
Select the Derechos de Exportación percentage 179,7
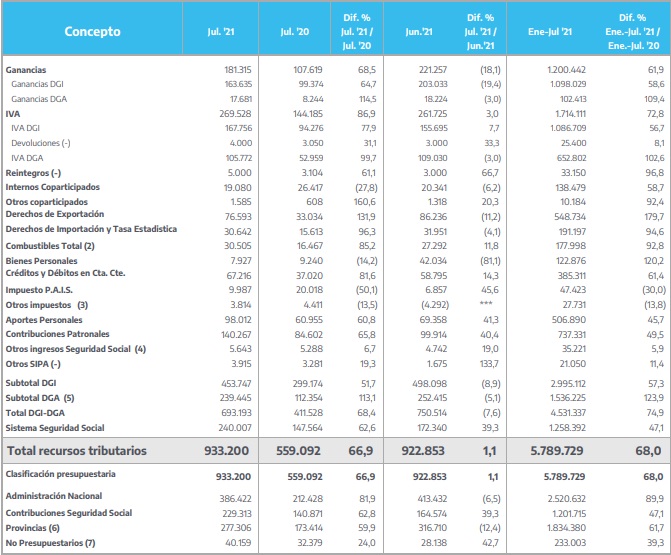click(x=654, y=217)
